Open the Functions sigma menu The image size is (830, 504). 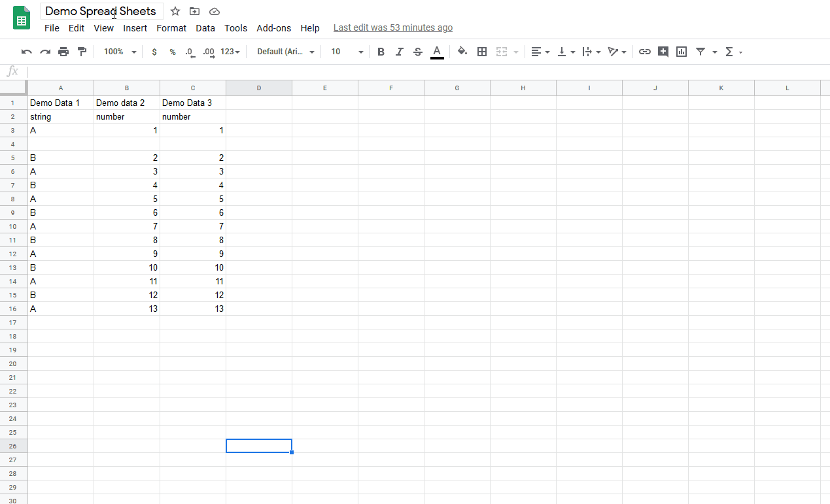733,52
